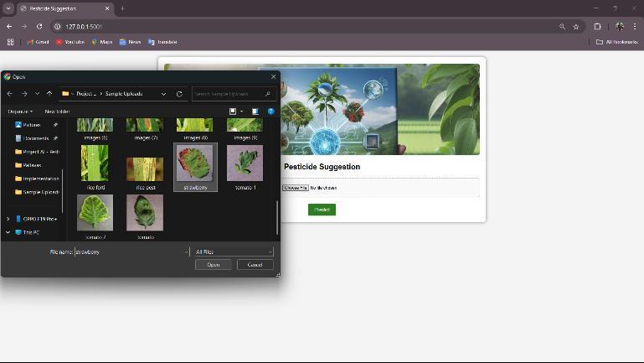The image size is (644, 363).
Task: Open the Sample Uploads folder in sidebar
Action: [37, 192]
